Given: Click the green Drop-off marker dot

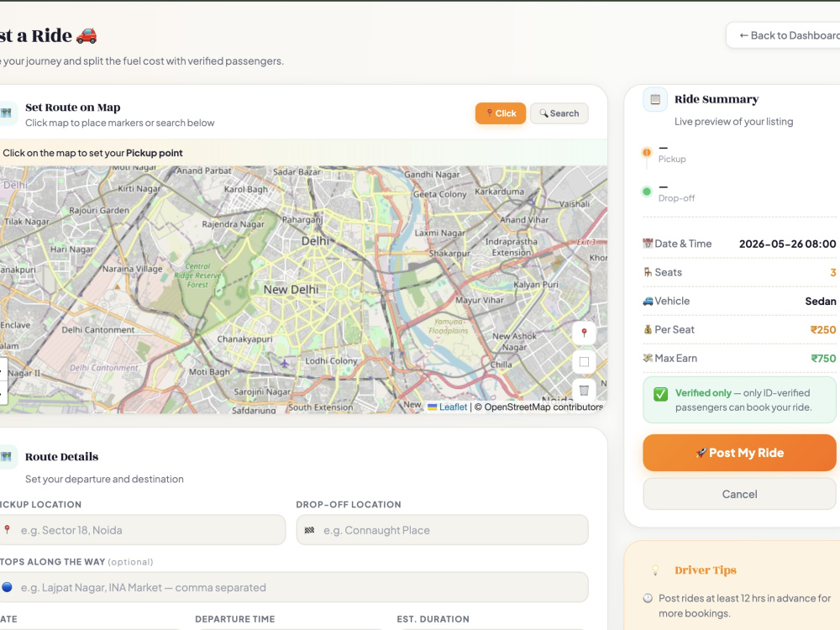Looking at the screenshot, I should tap(647, 192).
